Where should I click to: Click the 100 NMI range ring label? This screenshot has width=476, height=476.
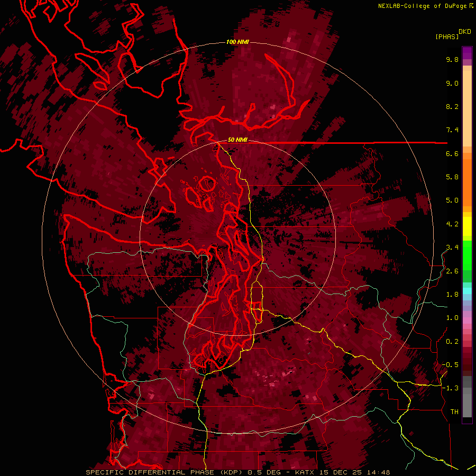point(237,42)
